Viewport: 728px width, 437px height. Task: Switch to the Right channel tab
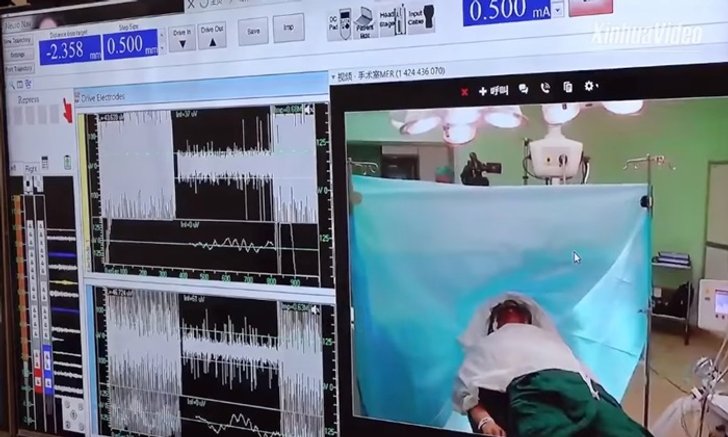tap(32, 170)
